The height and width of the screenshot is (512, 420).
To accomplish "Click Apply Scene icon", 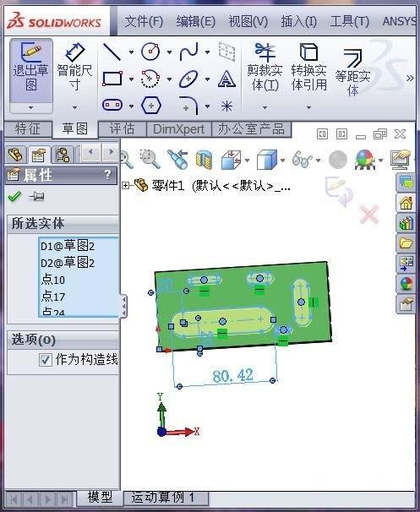I will point(365,160).
